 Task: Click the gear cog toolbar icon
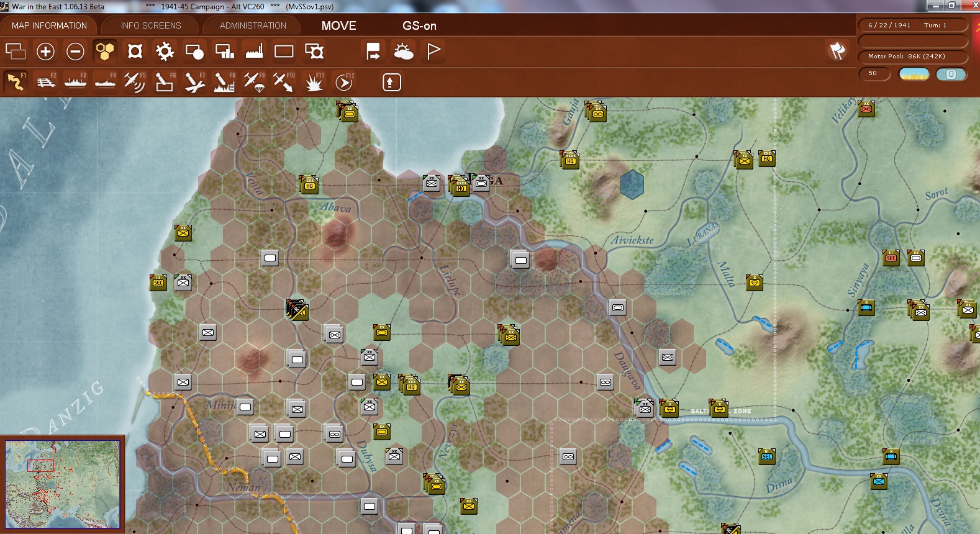[165, 51]
